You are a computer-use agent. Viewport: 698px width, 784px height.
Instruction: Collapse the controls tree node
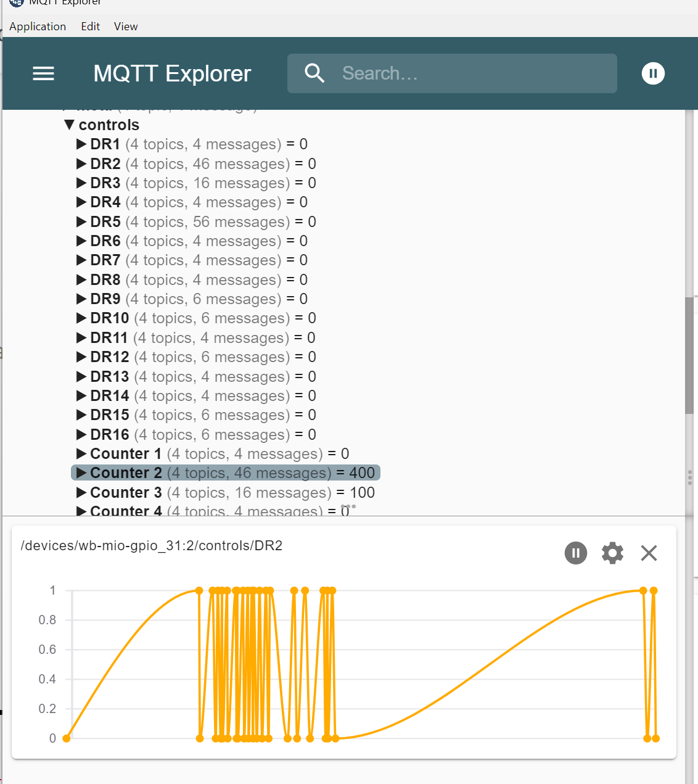pyautogui.click(x=70, y=125)
